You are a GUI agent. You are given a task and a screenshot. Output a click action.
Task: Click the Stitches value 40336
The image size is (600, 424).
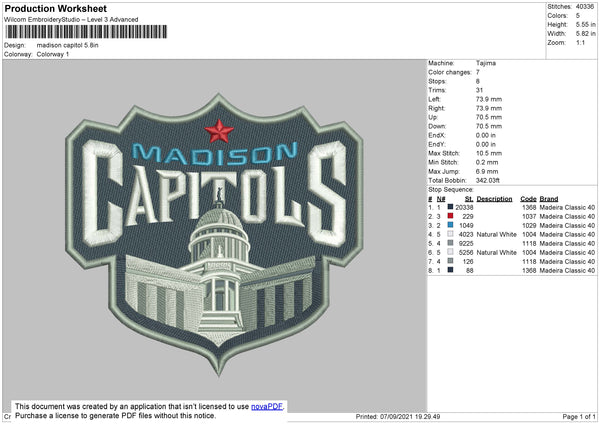(585, 7)
